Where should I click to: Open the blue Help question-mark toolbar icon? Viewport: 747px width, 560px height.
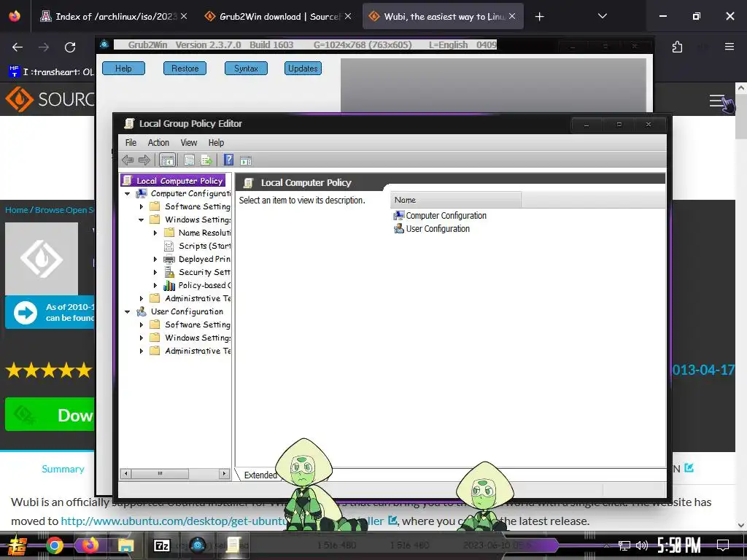(x=228, y=160)
